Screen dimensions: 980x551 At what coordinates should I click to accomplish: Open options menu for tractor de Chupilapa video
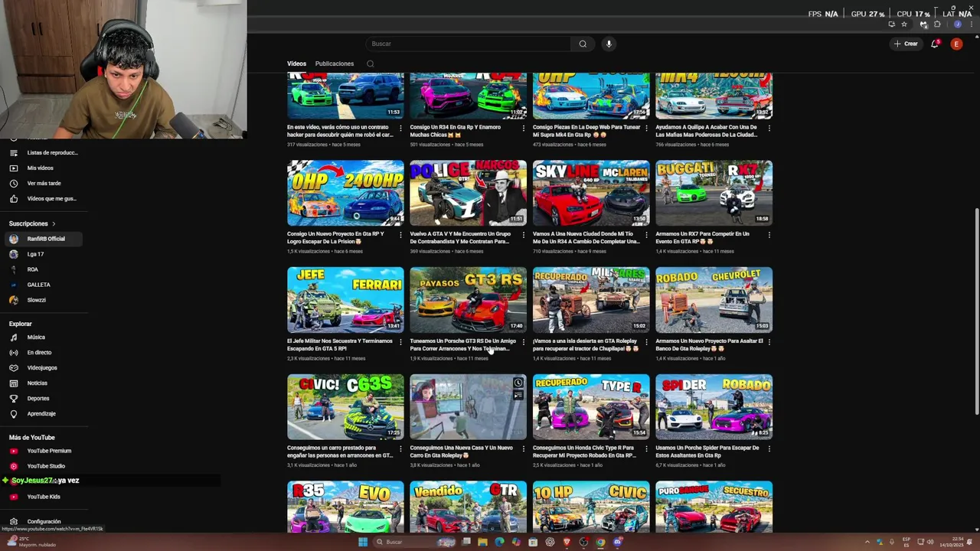[x=646, y=341]
